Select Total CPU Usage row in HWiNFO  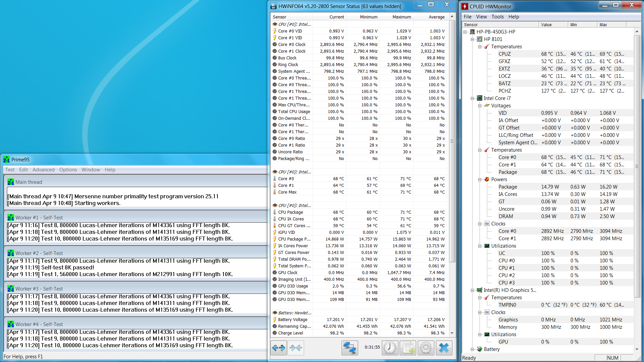pyautogui.click(x=359, y=112)
